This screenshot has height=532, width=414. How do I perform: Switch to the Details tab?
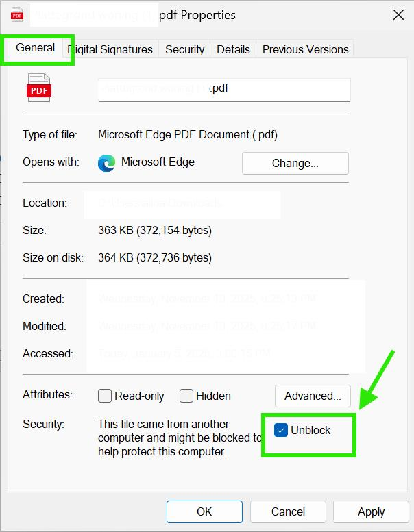coord(233,49)
